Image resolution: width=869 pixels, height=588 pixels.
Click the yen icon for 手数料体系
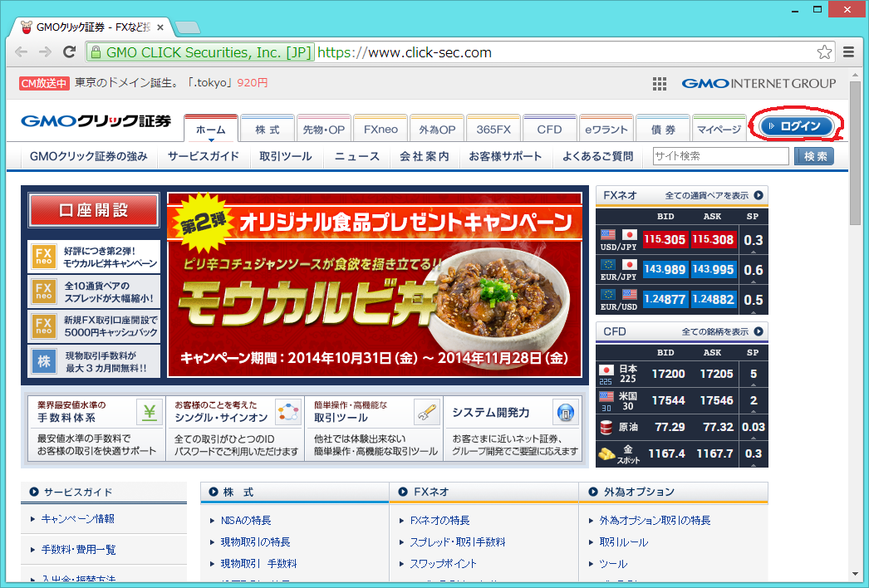click(149, 412)
